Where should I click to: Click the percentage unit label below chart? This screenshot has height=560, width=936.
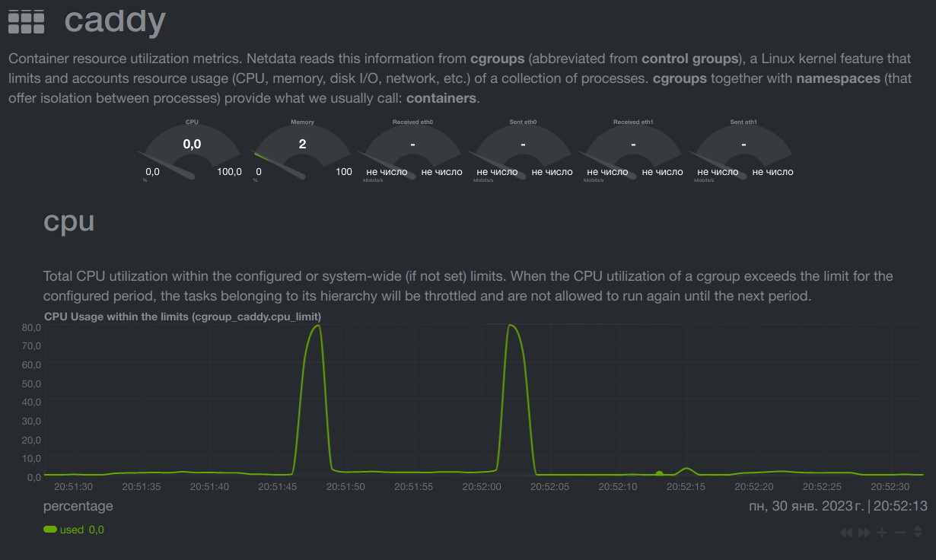click(x=78, y=506)
